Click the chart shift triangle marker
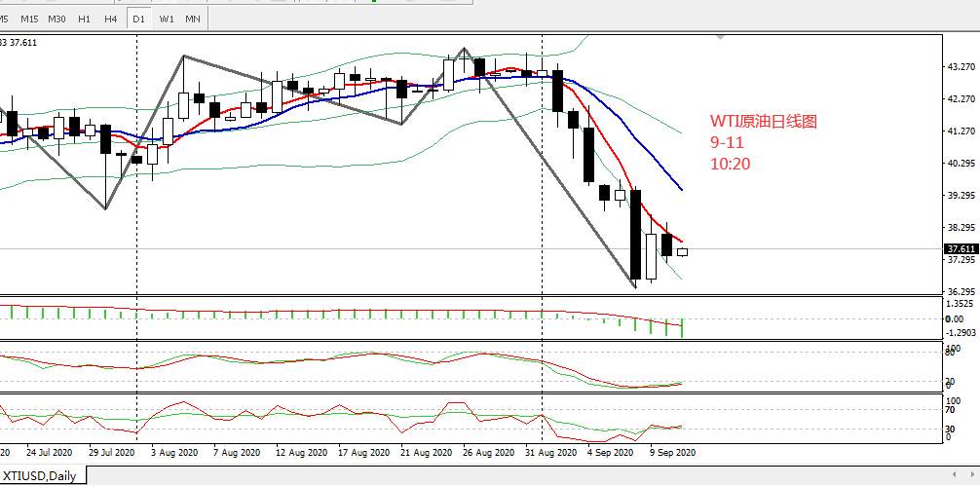The image size is (980, 486). coord(721,38)
